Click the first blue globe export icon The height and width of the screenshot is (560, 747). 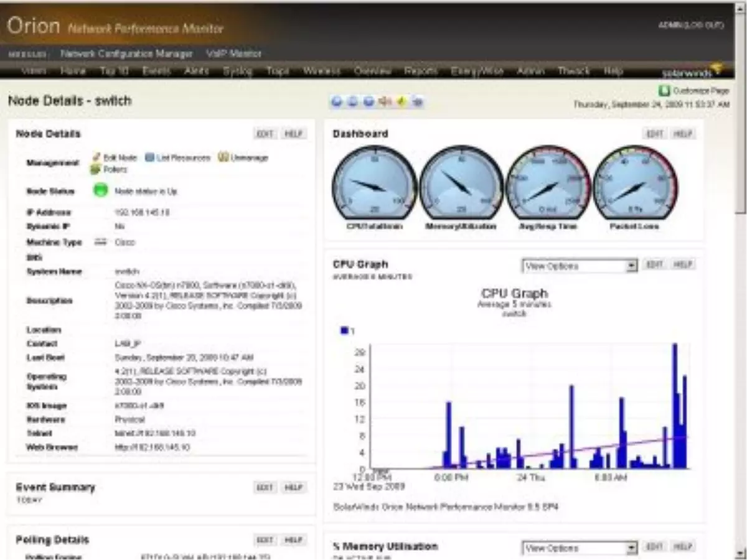tap(336, 101)
